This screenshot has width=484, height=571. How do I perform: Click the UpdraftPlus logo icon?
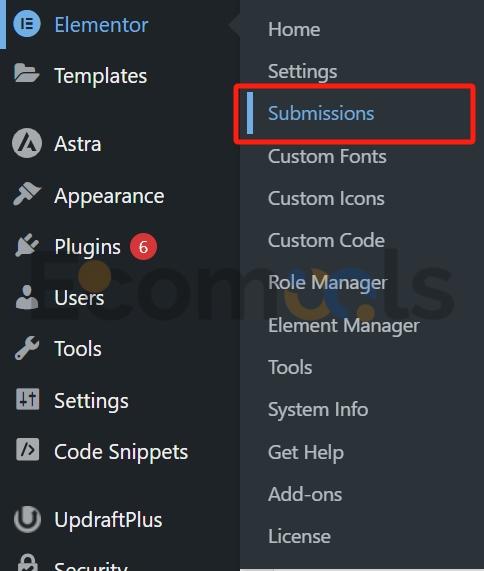point(27,519)
